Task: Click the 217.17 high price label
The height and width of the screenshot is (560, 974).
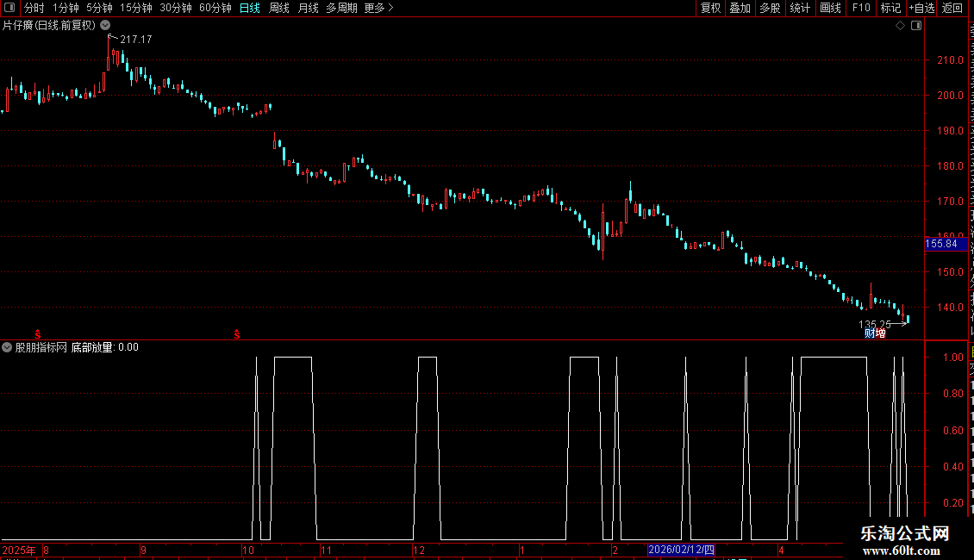Action: click(136, 39)
